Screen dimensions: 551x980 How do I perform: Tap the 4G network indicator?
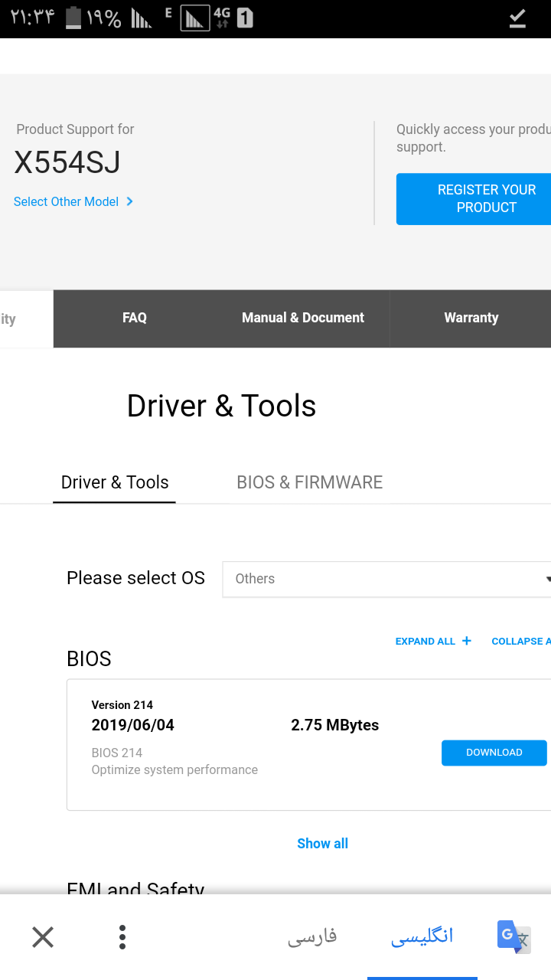(x=222, y=18)
